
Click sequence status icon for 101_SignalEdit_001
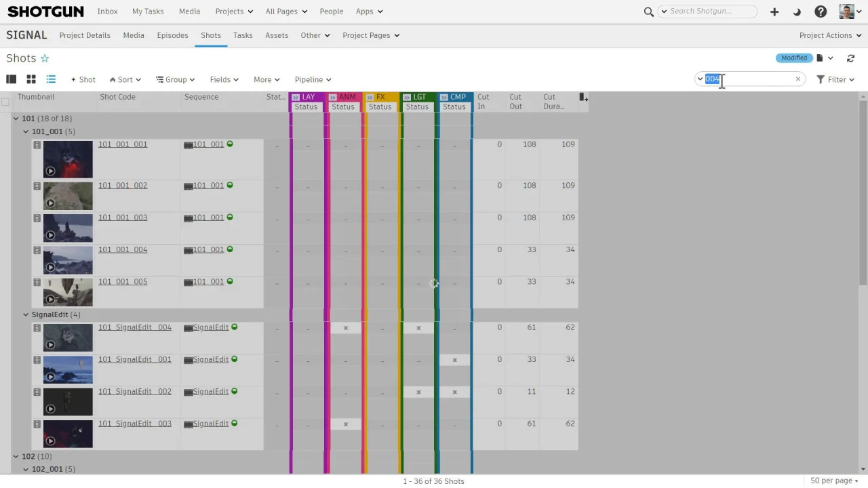tap(235, 359)
